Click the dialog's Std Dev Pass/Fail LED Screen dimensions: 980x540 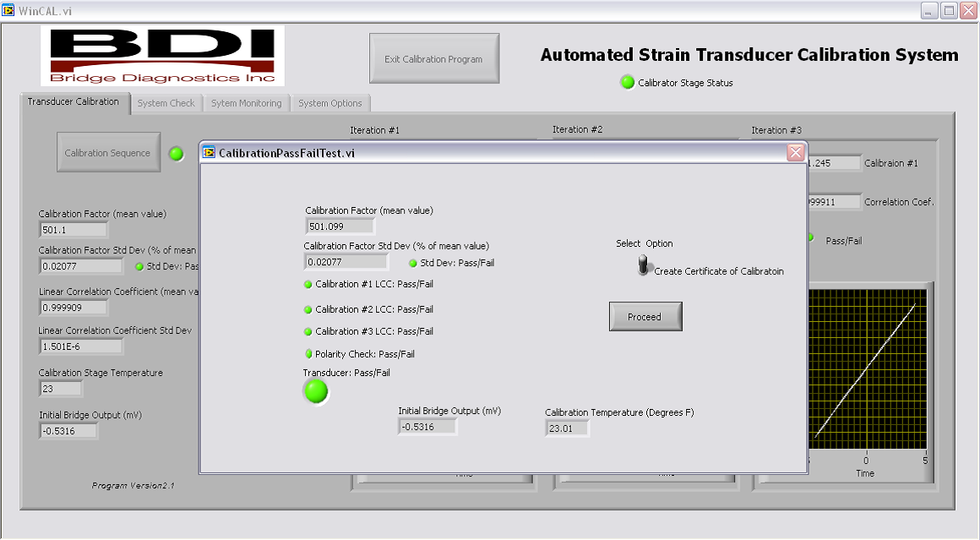413,263
